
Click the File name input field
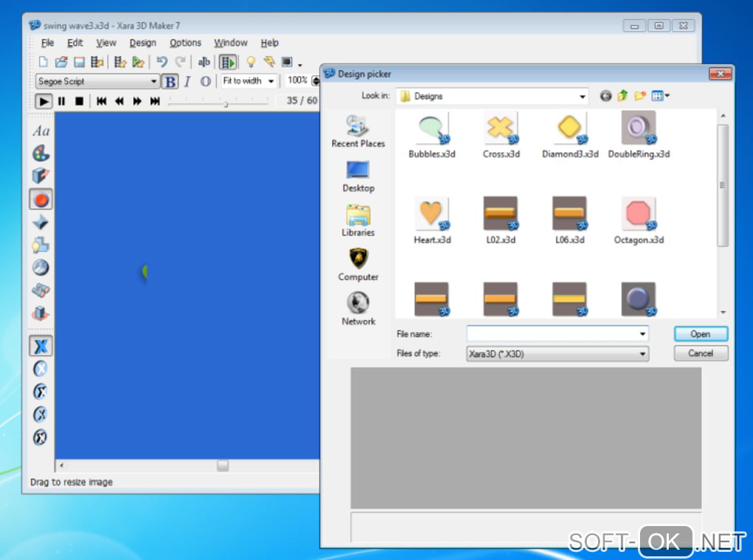pyautogui.click(x=557, y=333)
